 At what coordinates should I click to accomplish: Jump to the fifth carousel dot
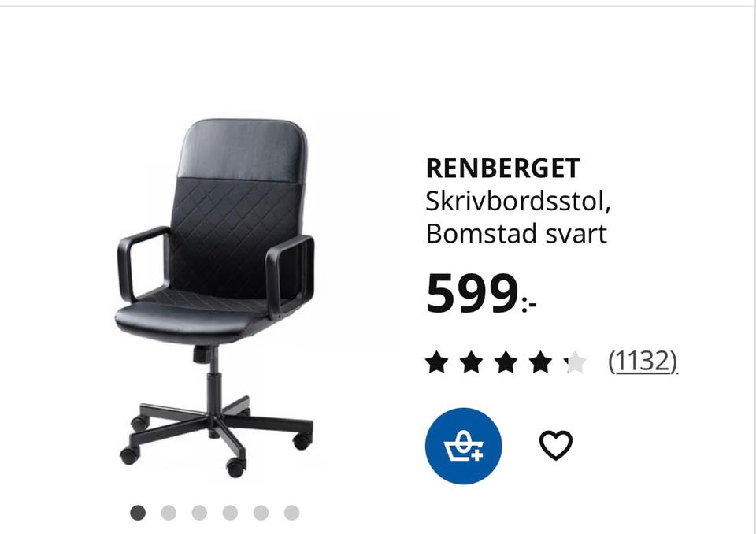coord(261,513)
